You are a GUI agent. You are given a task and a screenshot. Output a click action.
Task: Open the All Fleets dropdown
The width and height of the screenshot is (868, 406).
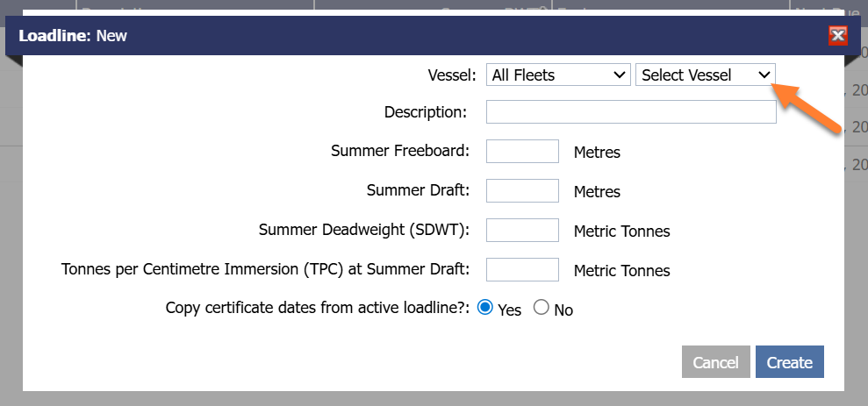(x=558, y=75)
